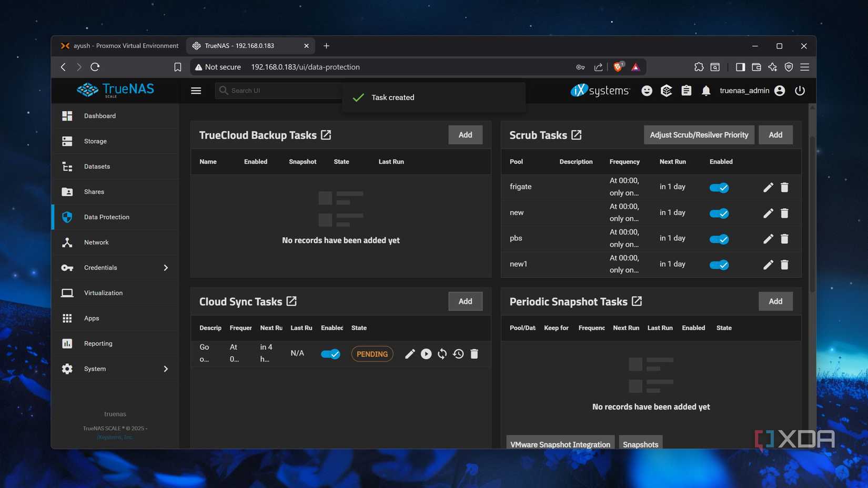Open the jobs clipboard panel
This screenshot has height=488, width=868.
coord(686,90)
